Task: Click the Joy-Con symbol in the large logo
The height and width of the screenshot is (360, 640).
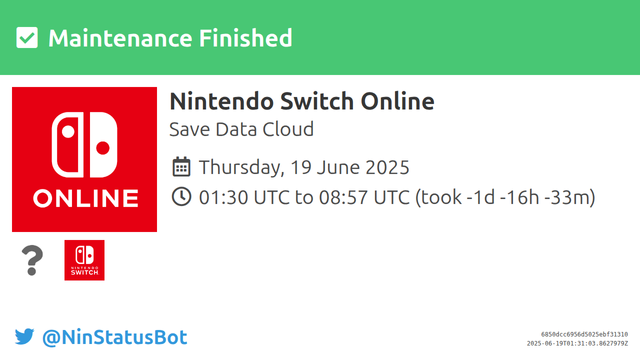Action: (84, 145)
